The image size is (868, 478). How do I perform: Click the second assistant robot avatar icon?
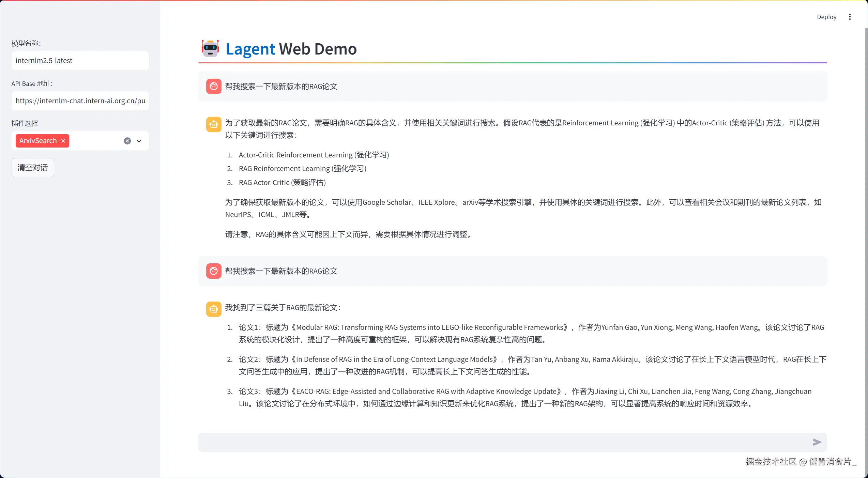(x=214, y=309)
